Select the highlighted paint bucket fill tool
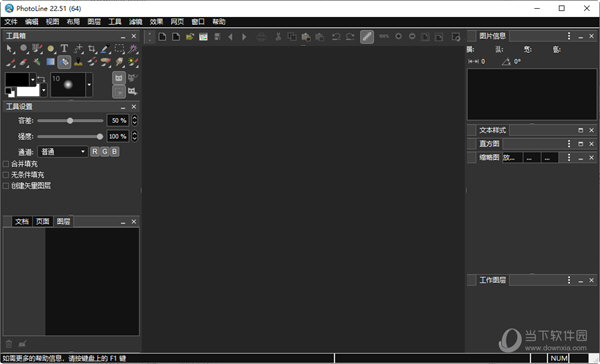The height and width of the screenshot is (364, 600). (x=64, y=62)
